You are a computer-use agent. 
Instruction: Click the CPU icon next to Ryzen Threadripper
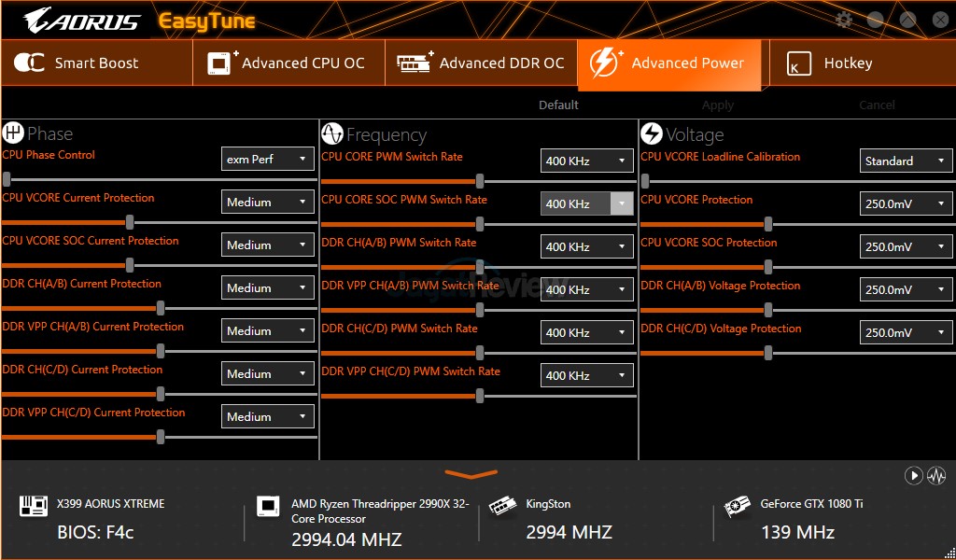point(268,506)
